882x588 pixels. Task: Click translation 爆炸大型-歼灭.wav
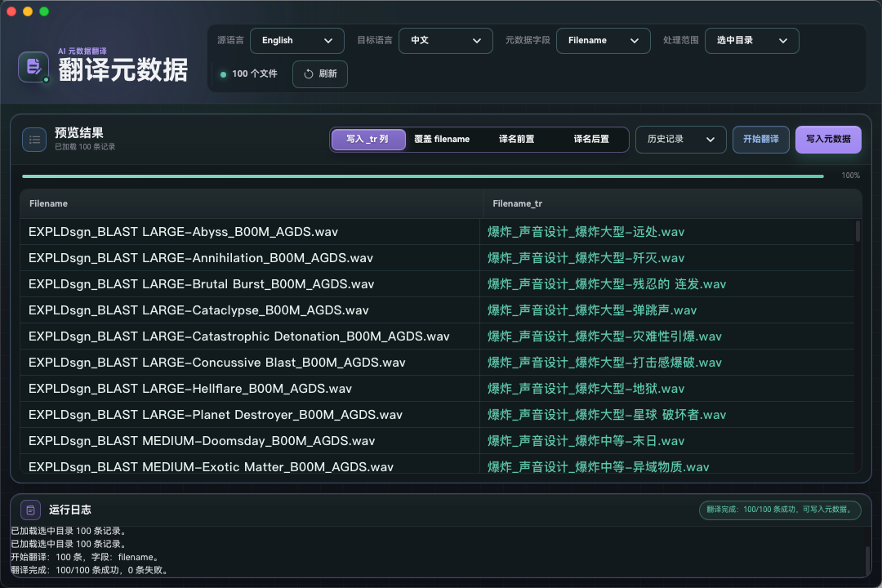[x=586, y=258]
